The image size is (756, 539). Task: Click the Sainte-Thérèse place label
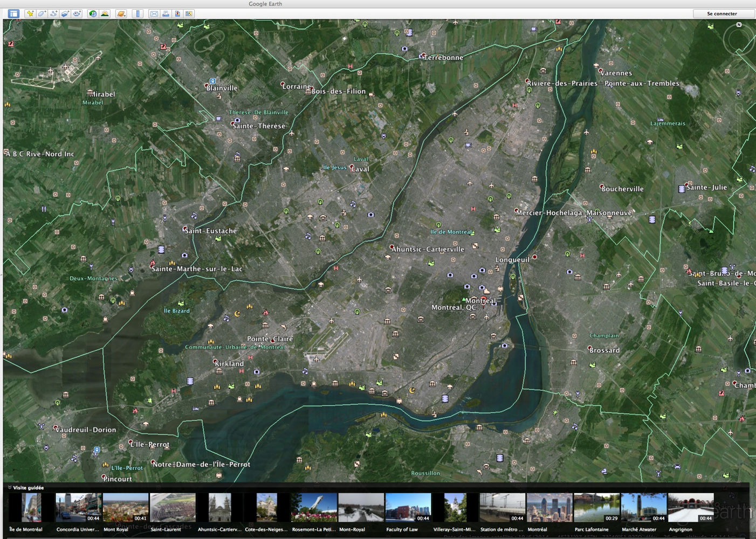pyautogui.click(x=259, y=126)
